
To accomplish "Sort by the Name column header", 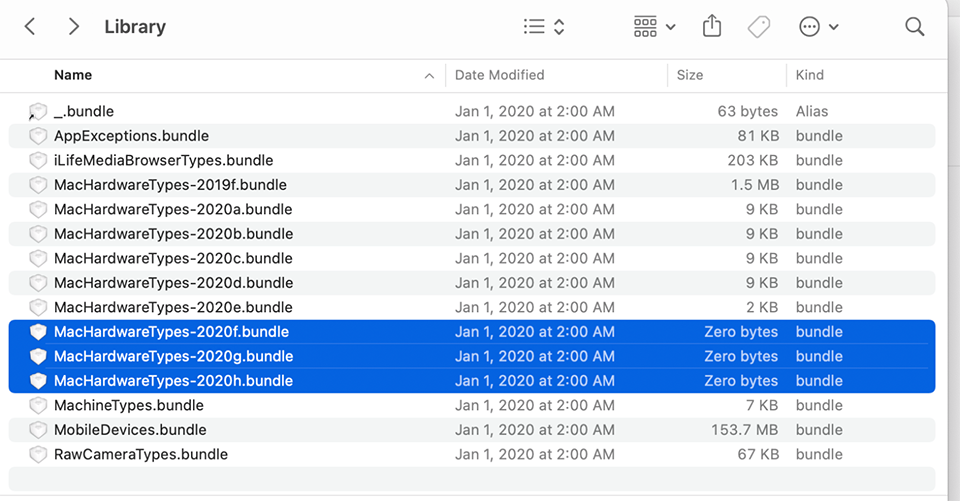I will click(x=73, y=75).
